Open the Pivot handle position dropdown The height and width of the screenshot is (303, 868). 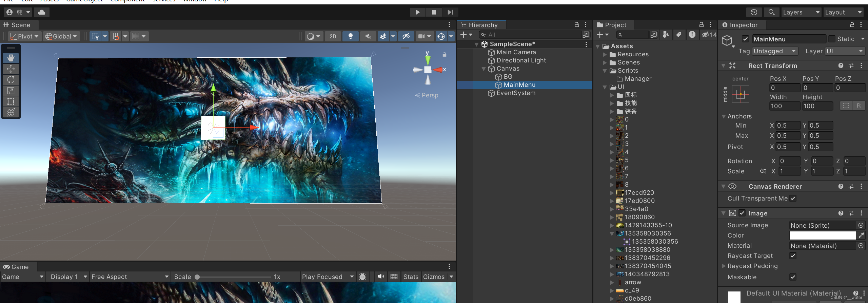24,36
